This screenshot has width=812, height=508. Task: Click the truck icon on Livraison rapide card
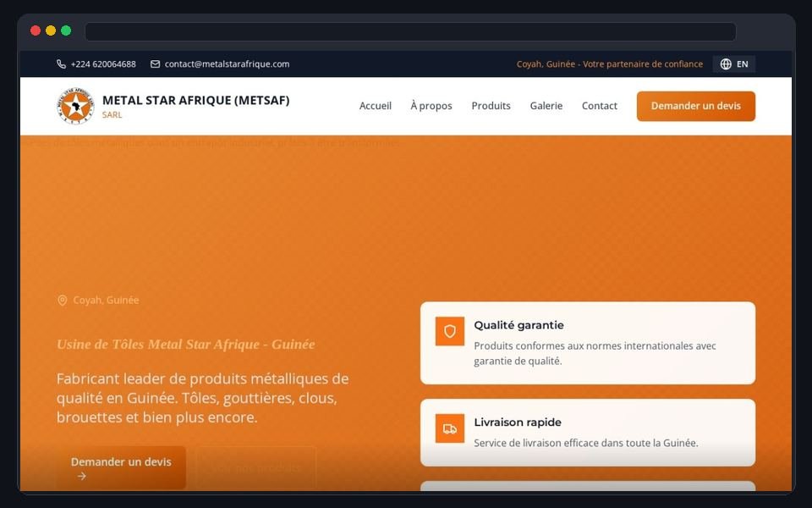point(450,428)
